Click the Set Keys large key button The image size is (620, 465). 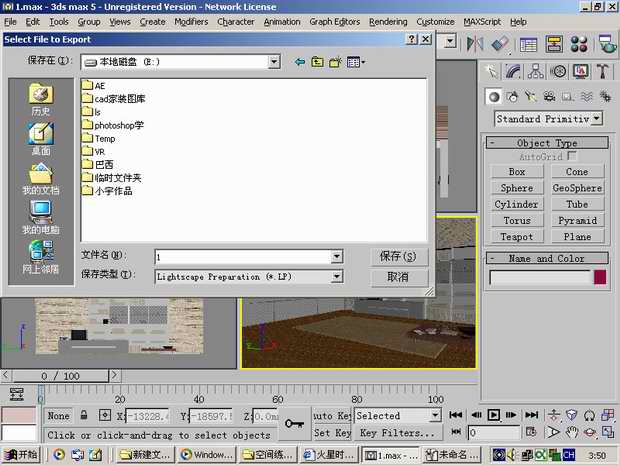pyautogui.click(x=295, y=424)
